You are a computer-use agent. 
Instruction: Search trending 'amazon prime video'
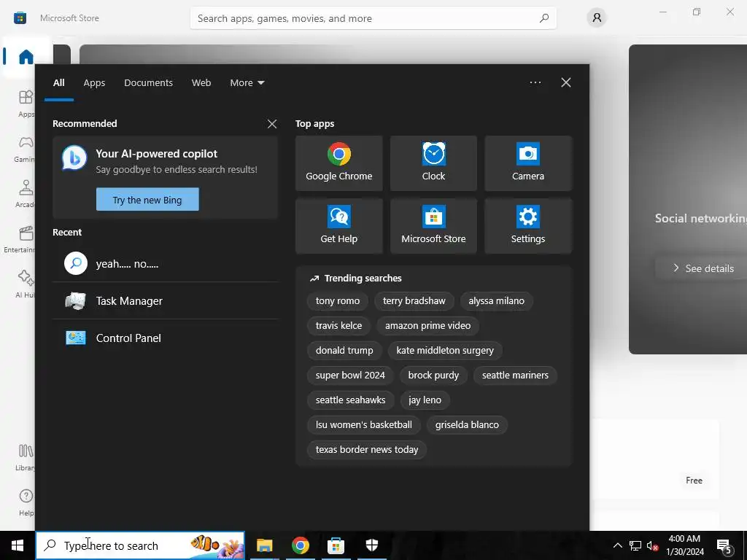click(x=427, y=326)
